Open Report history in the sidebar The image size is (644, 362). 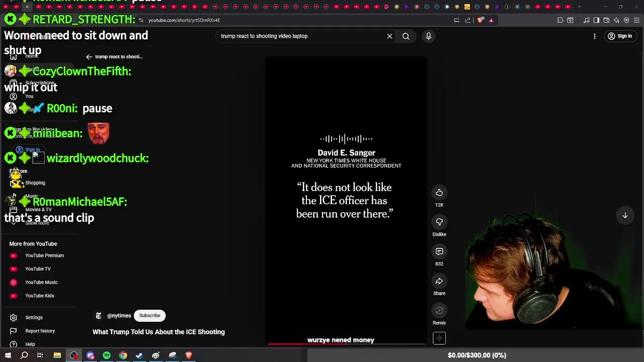click(39, 331)
